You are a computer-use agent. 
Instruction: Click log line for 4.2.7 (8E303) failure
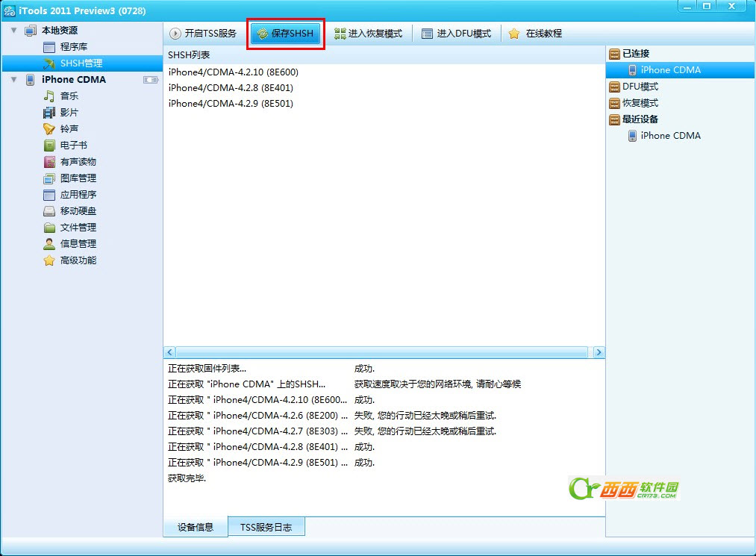click(x=332, y=431)
